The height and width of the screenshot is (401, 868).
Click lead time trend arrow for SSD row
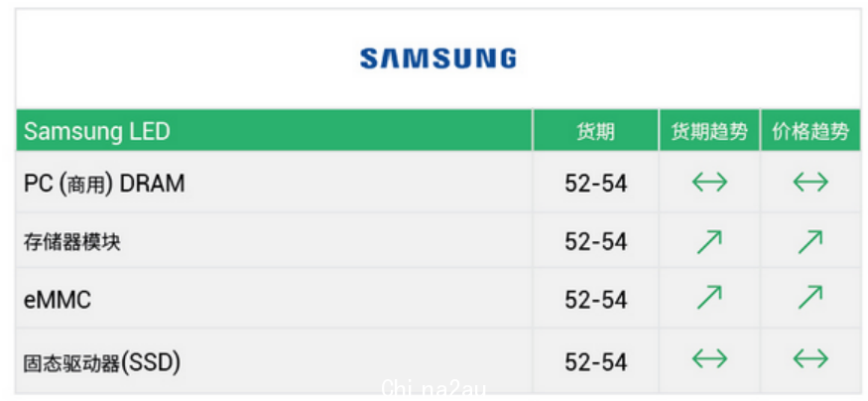(709, 358)
